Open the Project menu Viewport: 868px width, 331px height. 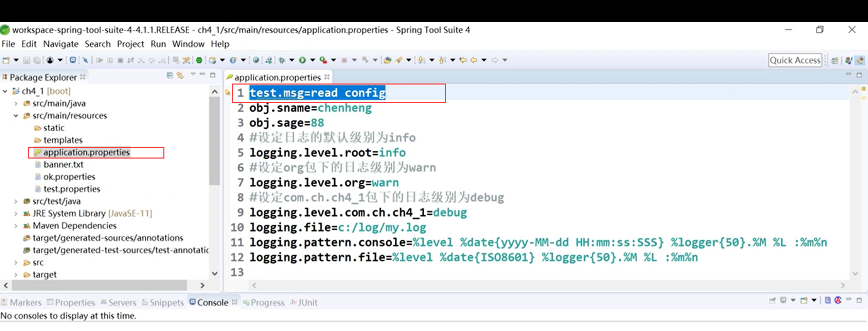point(130,44)
